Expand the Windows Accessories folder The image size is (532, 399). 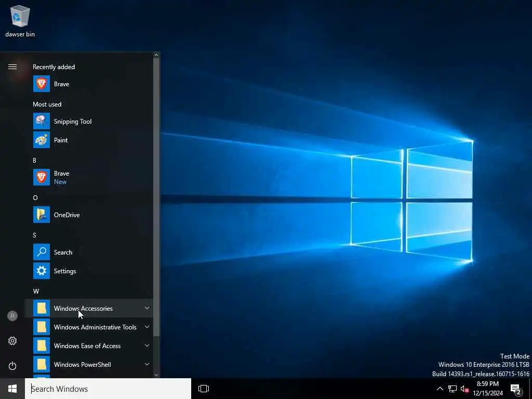click(89, 308)
